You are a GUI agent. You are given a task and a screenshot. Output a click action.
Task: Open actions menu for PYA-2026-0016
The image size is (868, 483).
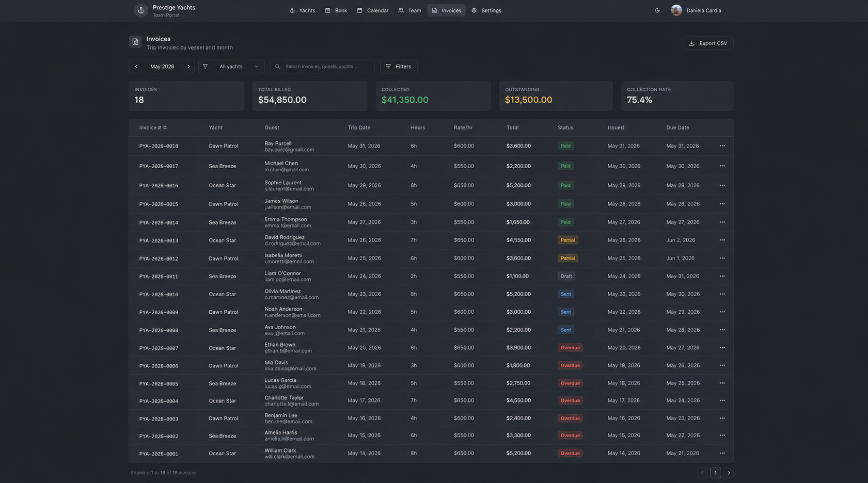tap(722, 185)
